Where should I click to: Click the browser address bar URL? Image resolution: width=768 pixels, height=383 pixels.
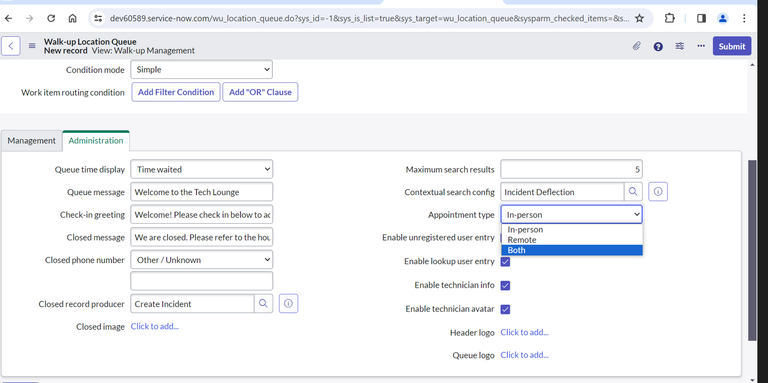point(369,18)
